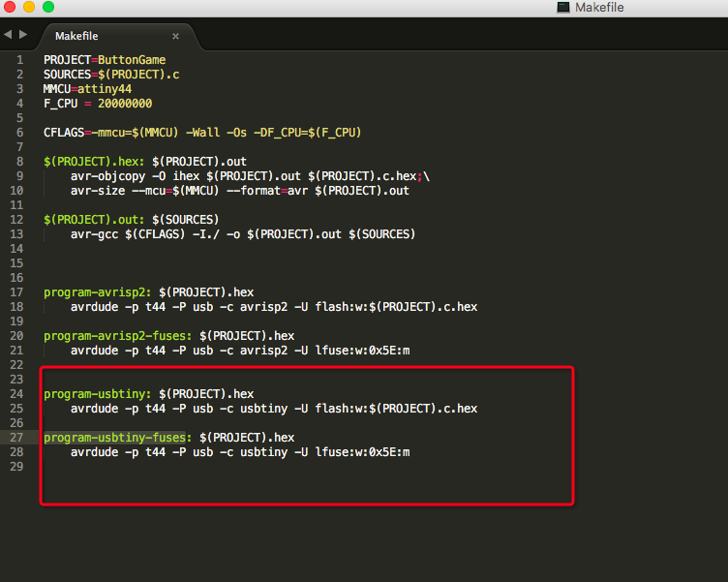The image size is (728, 582).
Task: Click the avr-objcopy command line
Action: pyautogui.click(x=250, y=176)
